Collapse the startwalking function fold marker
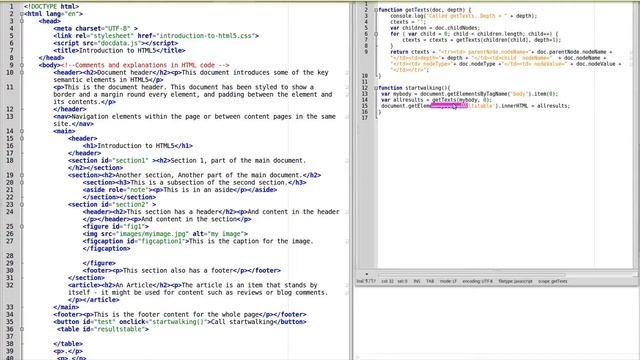This screenshot has width=640, height=360. [376, 88]
